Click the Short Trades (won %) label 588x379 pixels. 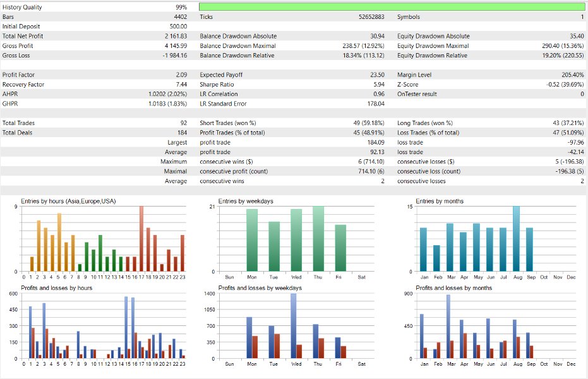[228, 123]
